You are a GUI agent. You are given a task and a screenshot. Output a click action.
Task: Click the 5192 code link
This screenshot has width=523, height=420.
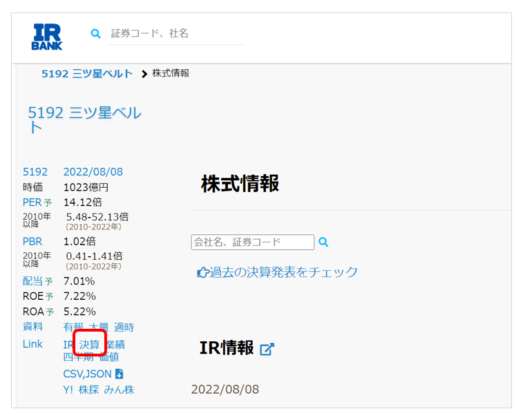click(35, 172)
